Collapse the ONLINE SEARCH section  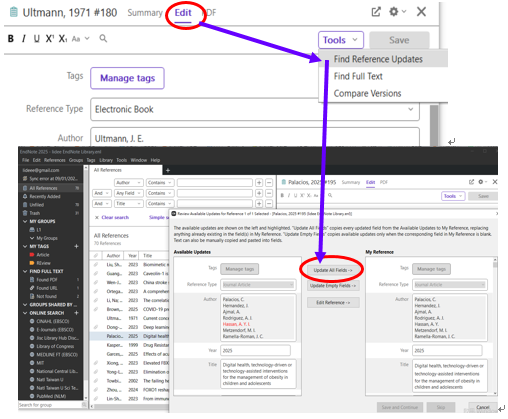coord(25,313)
